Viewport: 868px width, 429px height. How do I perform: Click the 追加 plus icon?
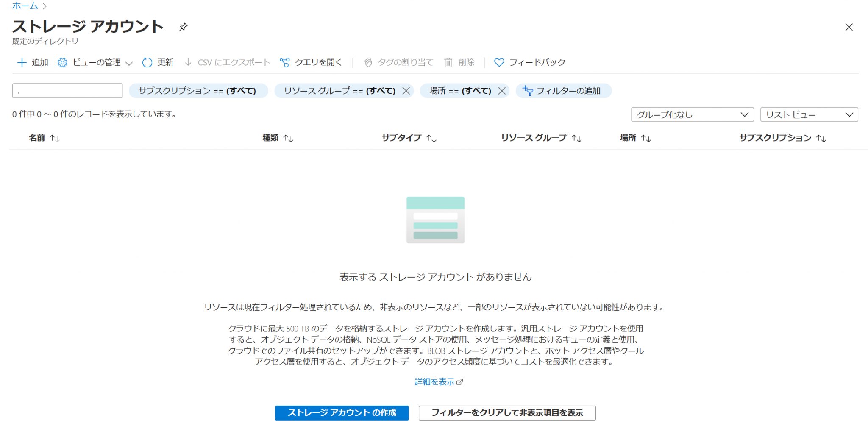22,63
